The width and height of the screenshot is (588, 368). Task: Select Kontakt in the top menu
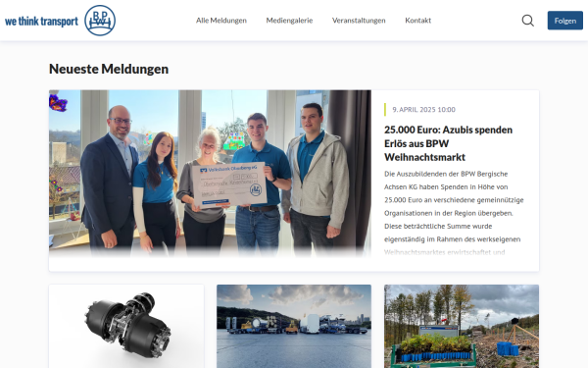(417, 21)
